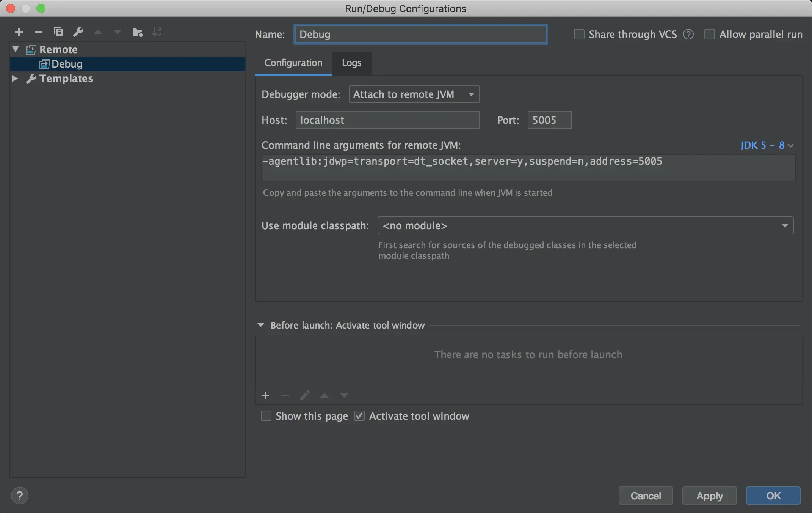Add a new run configuration

[x=19, y=32]
